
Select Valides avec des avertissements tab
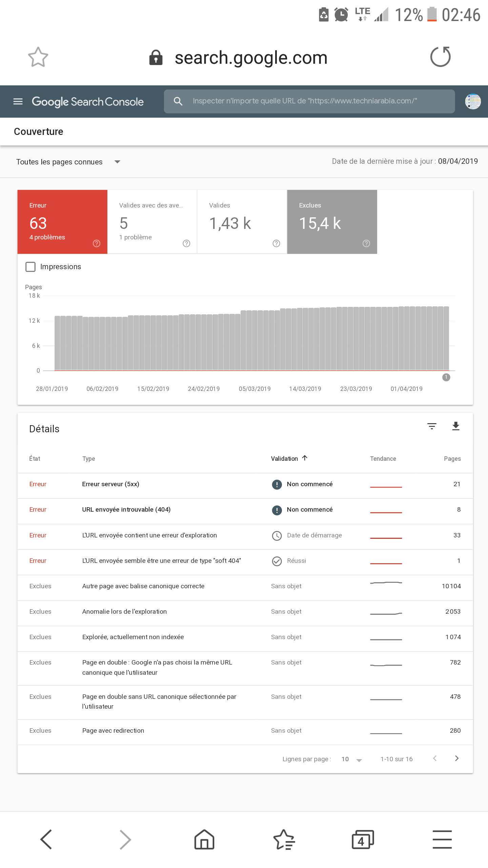pos(152,222)
